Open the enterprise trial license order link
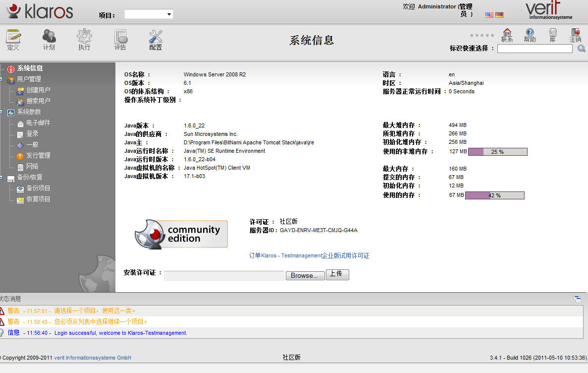The height and width of the screenshot is (373, 588). (x=309, y=256)
